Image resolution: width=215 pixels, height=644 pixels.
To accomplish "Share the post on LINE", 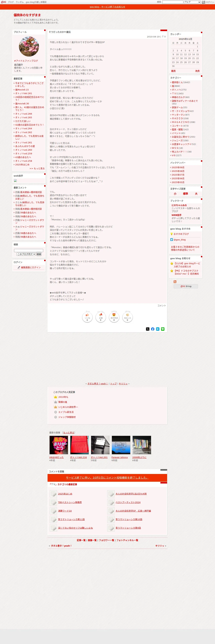I will point(163,329).
